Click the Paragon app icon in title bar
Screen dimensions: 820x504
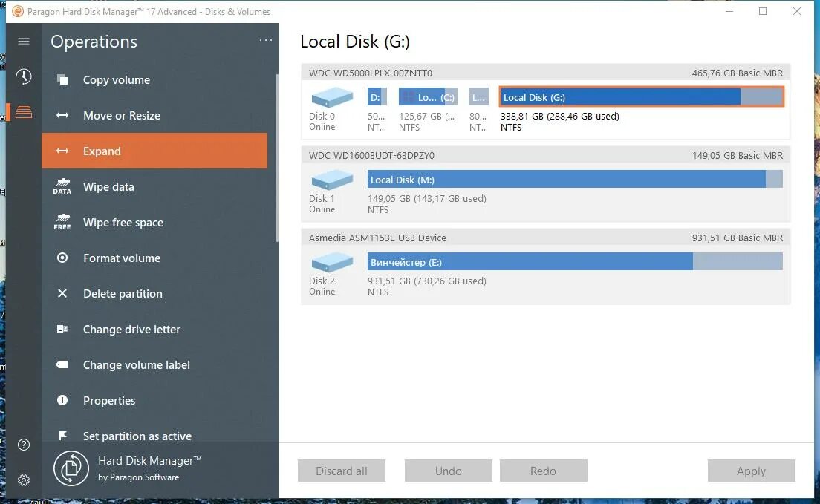click(x=18, y=11)
